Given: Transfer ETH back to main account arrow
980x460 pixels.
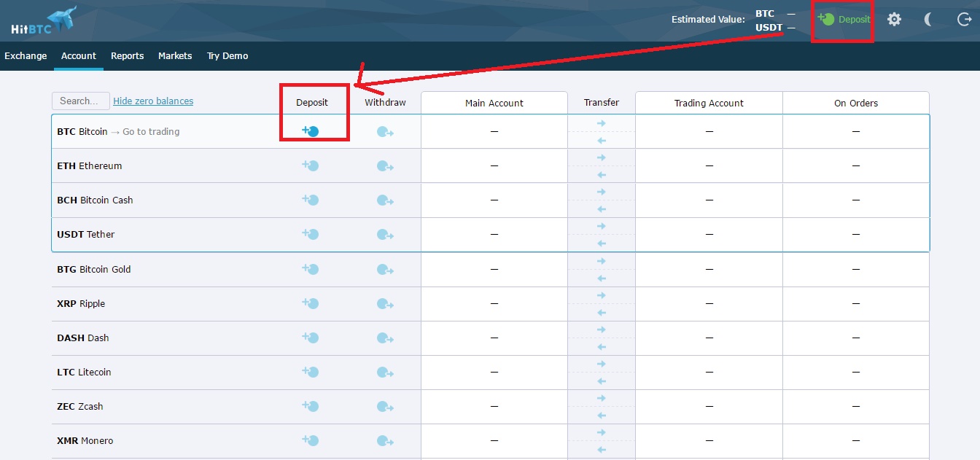Looking at the screenshot, I should pos(602,174).
